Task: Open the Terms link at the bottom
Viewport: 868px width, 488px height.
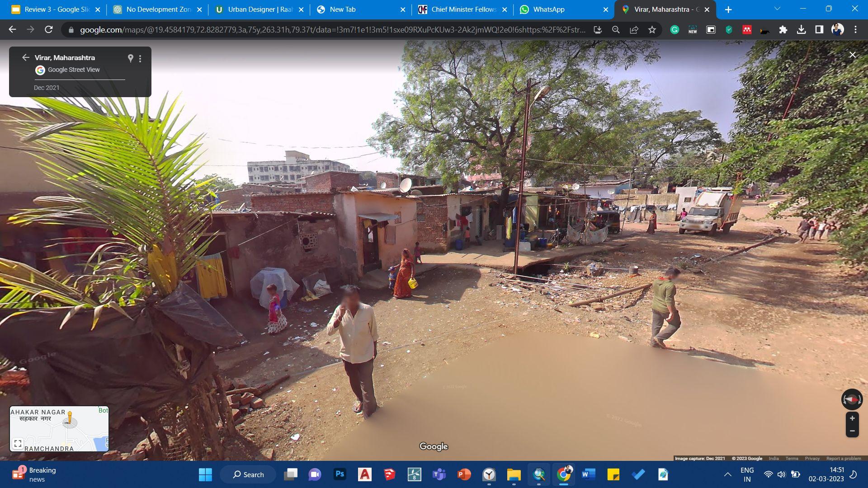Action: [792, 458]
